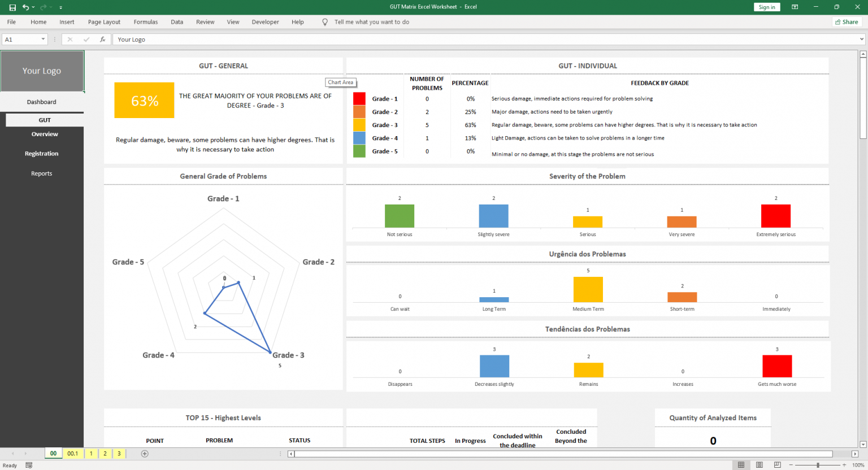
Task: Select Normal view icon in status bar
Action: coord(741,464)
